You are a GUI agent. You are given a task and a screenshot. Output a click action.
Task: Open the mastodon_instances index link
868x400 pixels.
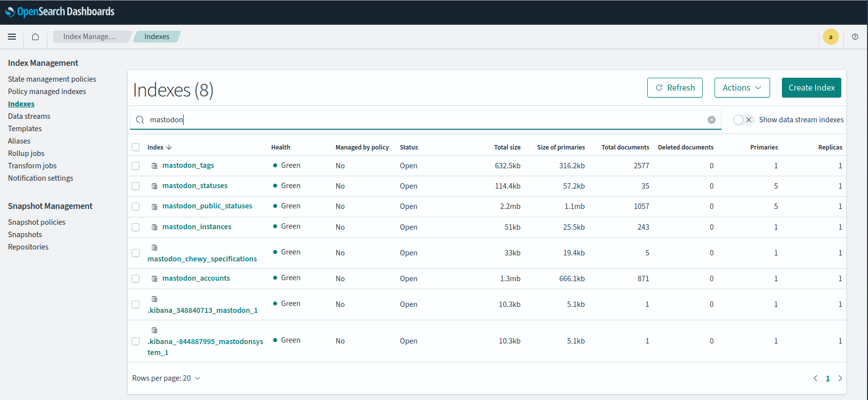coord(197,227)
